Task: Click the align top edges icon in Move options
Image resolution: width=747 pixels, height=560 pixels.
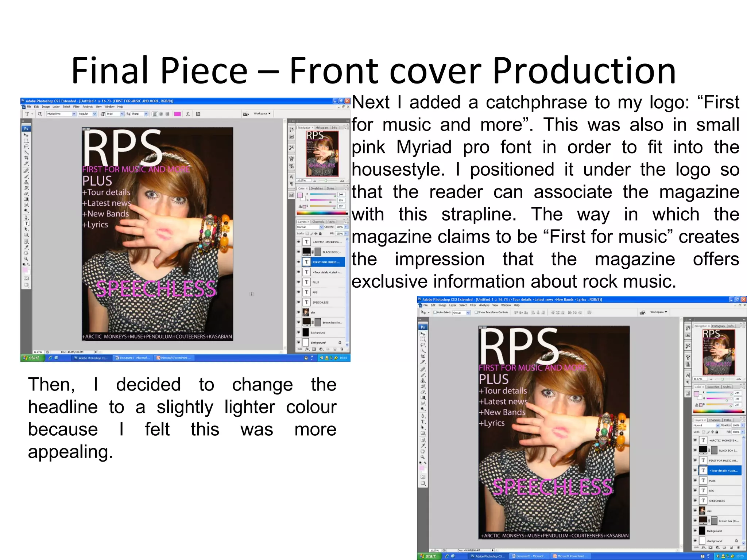Action: (x=516, y=312)
